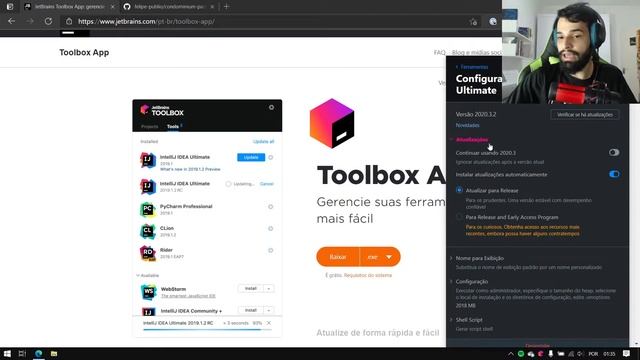Open Task View on the taskbar
640x360 pixels.
coord(22,354)
